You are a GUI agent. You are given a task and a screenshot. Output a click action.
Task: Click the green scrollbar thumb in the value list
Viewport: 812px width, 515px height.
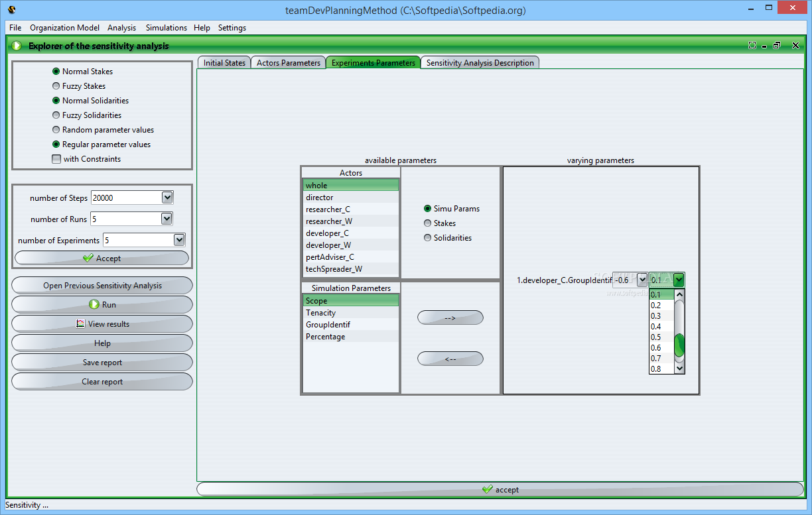pos(679,345)
